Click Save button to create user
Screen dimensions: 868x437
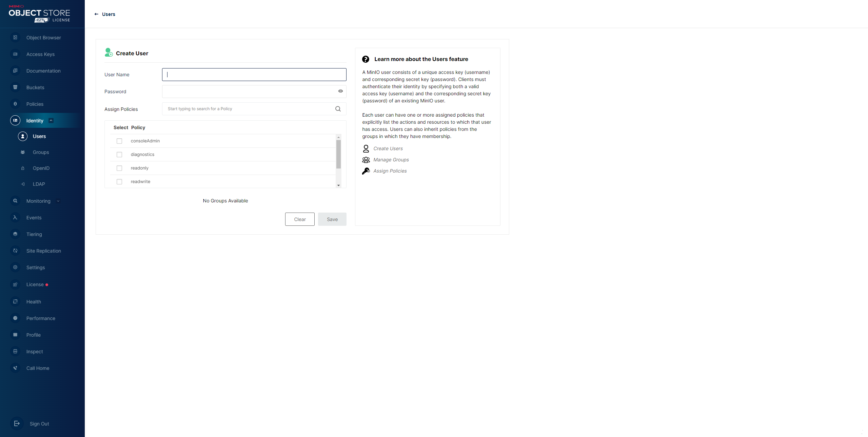point(332,219)
